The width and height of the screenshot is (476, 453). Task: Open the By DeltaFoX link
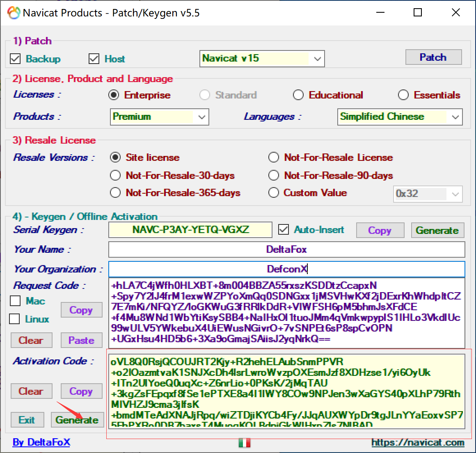coord(41,442)
